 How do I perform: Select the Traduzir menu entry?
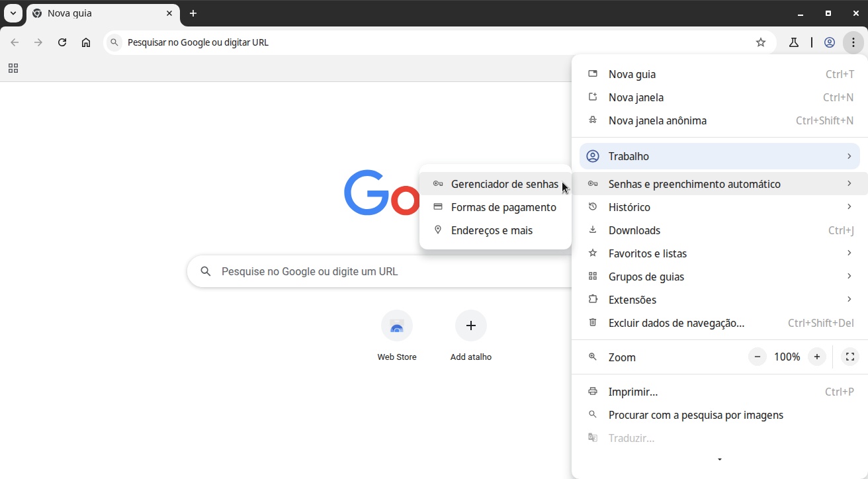(720, 438)
